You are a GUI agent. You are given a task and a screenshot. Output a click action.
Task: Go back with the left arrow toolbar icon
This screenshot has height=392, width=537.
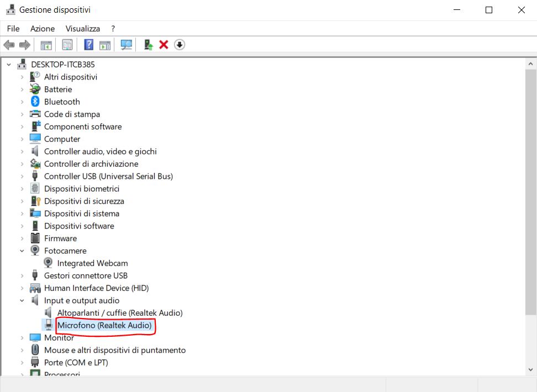point(9,45)
